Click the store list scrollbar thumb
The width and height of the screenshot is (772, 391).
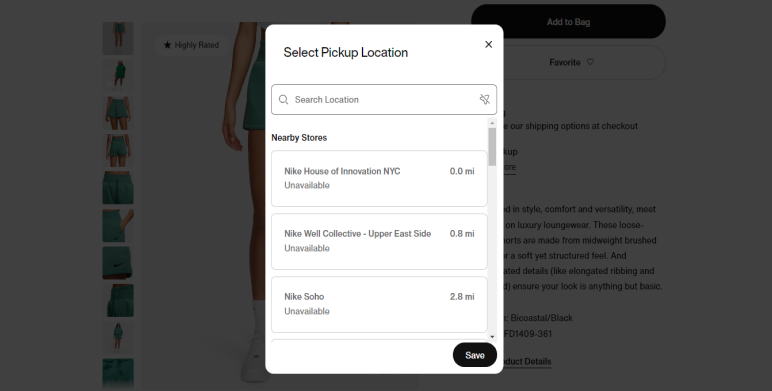pos(492,147)
